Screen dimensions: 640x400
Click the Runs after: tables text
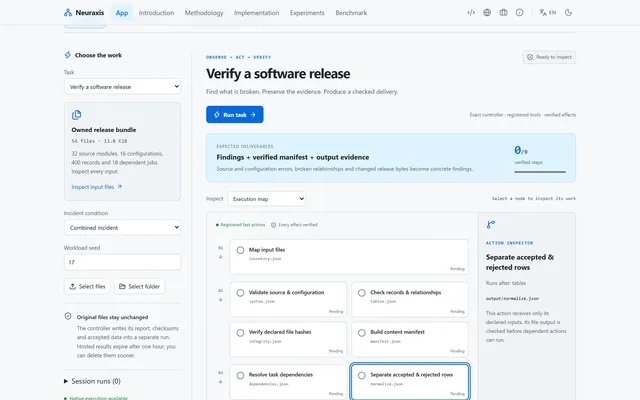(x=506, y=283)
